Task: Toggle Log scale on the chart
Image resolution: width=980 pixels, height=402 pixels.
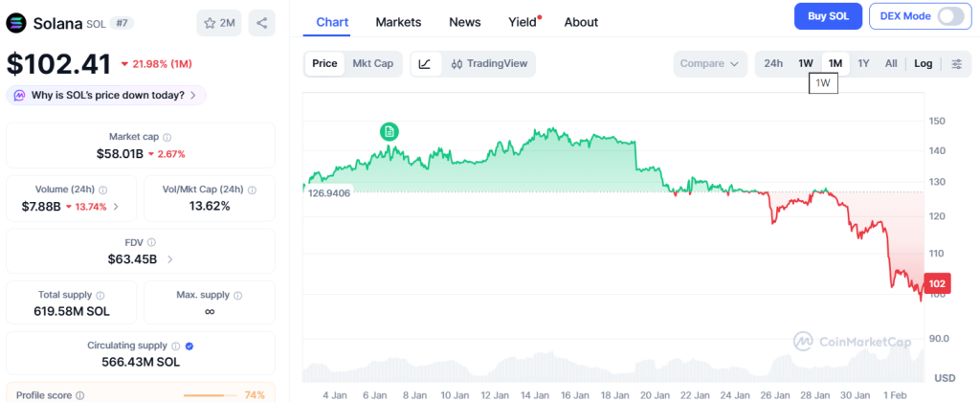Action: (x=923, y=64)
